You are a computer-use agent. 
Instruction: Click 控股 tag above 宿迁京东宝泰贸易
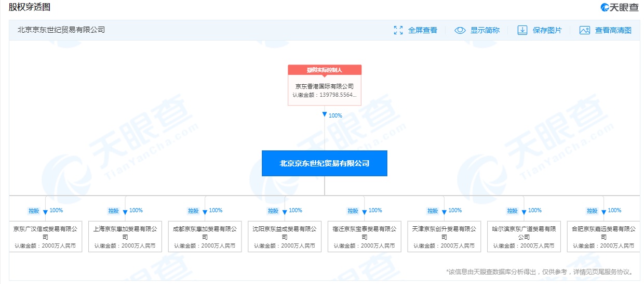(x=353, y=211)
